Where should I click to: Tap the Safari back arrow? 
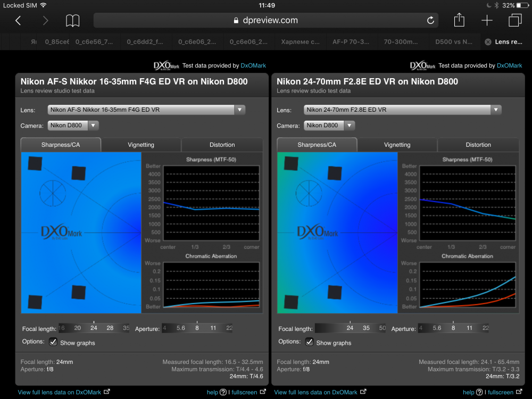[x=18, y=21]
